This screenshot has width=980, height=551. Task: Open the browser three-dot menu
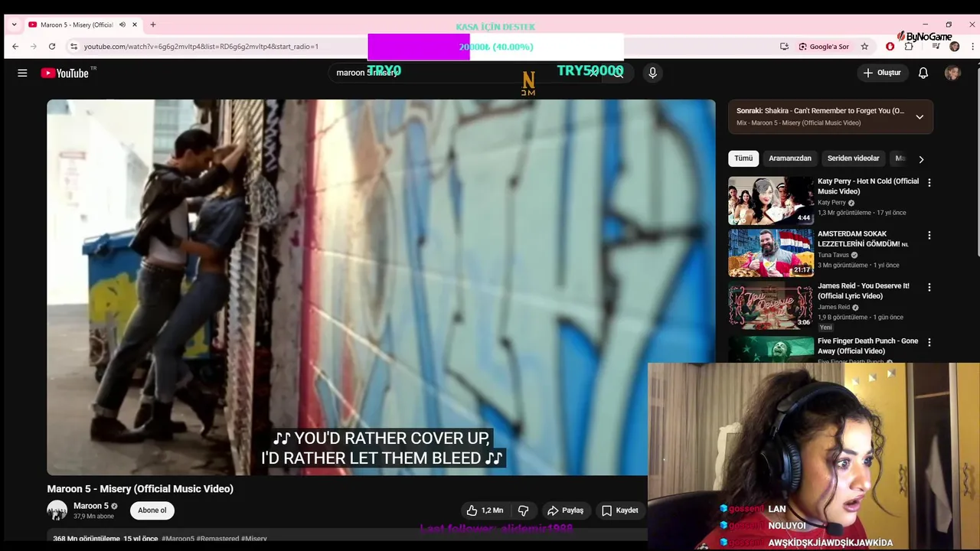click(973, 47)
